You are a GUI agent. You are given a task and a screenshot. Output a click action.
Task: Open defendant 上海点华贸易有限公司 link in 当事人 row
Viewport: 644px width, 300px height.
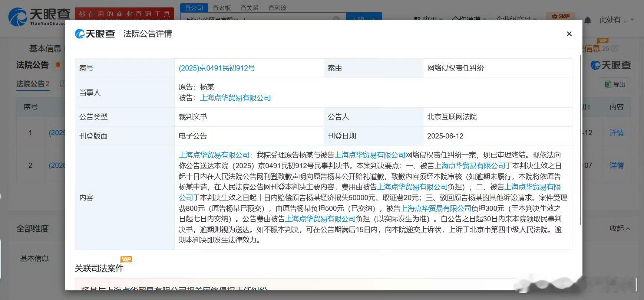tap(235, 98)
